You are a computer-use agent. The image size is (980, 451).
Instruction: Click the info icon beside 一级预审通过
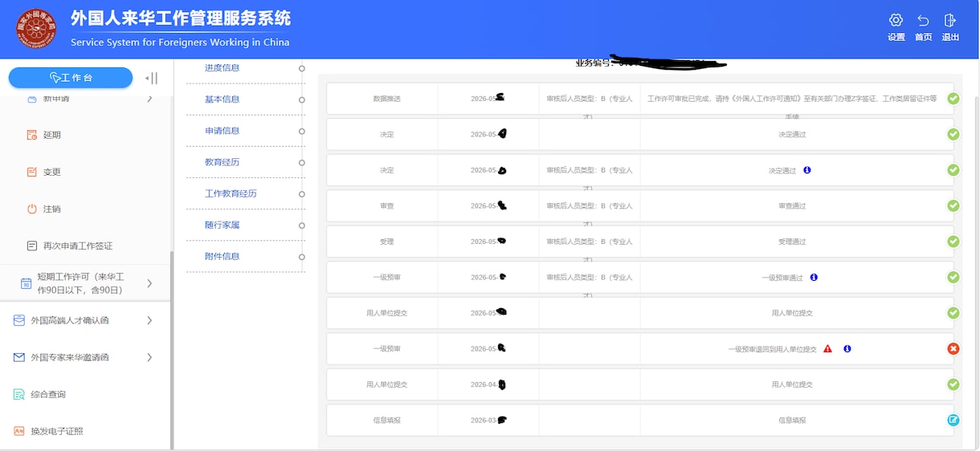pos(814,278)
